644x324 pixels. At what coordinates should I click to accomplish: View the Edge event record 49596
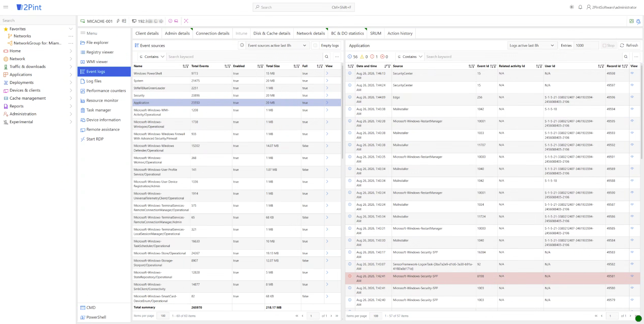633,97
